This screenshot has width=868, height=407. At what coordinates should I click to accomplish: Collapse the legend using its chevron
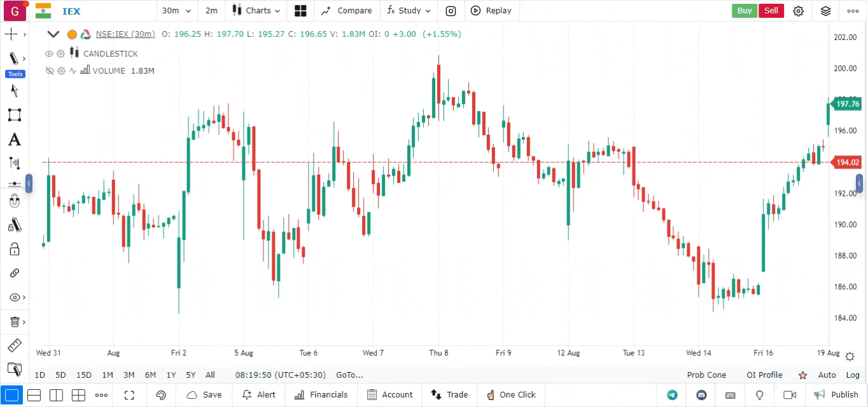tap(53, 34)
